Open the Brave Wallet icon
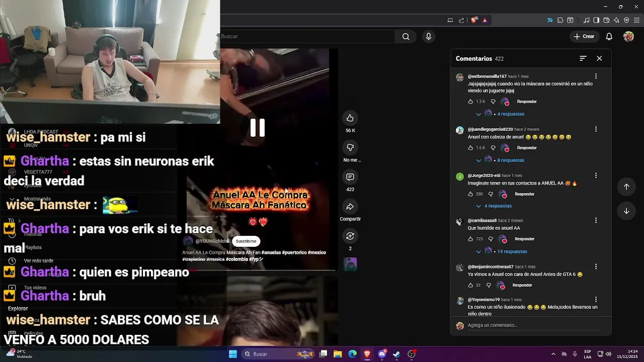 606,20
